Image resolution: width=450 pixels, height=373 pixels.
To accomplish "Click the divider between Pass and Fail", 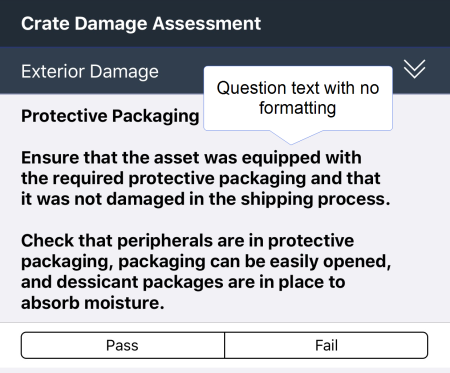I will (225, 345).
